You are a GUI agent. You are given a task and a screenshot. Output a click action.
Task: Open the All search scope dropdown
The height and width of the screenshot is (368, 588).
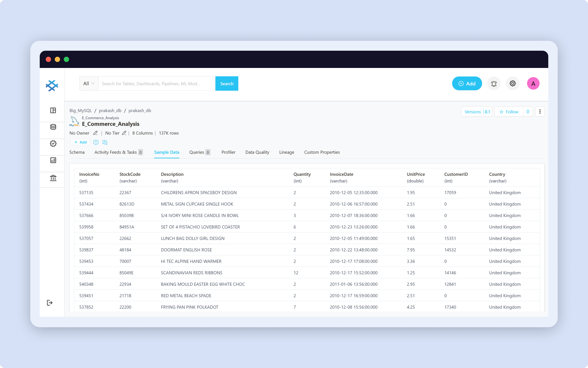88,83
